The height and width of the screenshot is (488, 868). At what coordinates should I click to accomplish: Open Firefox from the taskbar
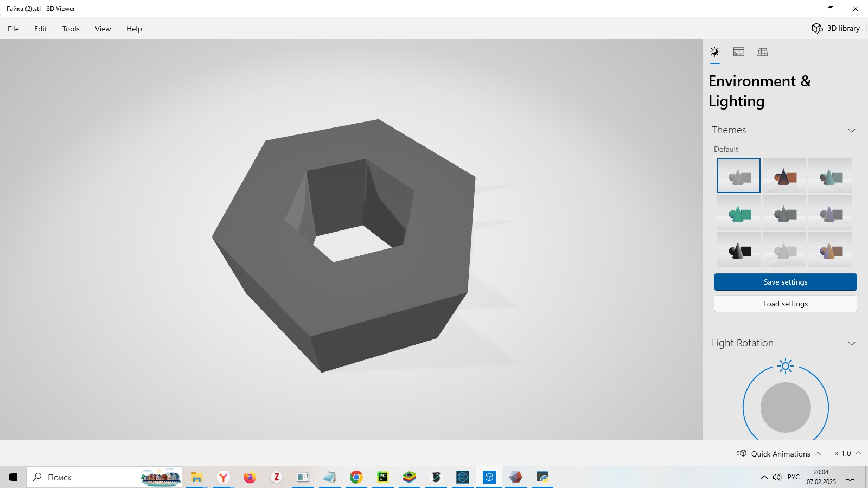tap(250, 477)
